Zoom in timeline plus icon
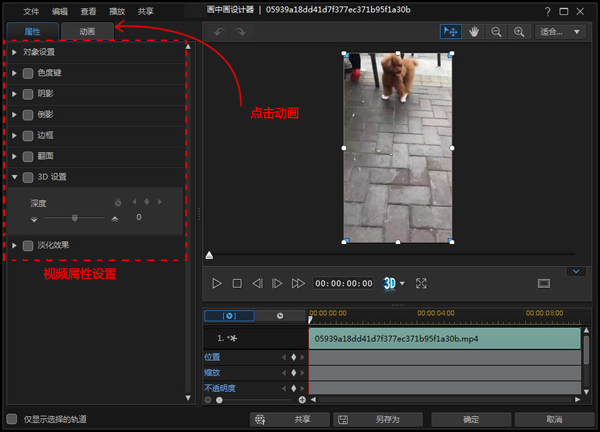The image size is (600, 432). click(302, 400)
